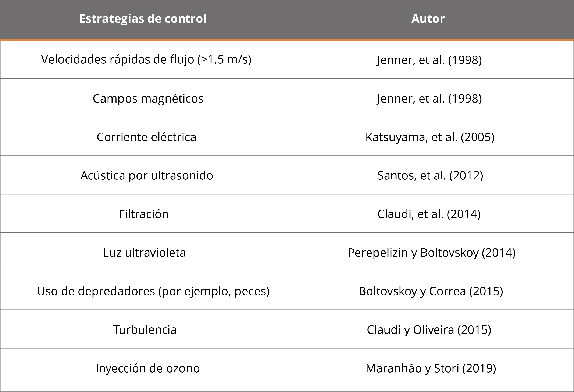
Task: Select the 'Uso de depredadores' cell
Action: coord(153,291)
